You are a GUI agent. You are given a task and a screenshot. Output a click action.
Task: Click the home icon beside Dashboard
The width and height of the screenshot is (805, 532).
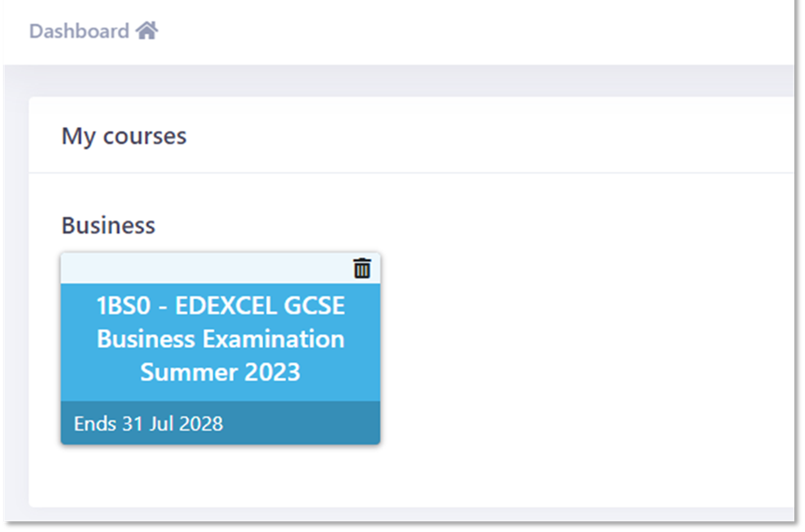pos(147,30)
